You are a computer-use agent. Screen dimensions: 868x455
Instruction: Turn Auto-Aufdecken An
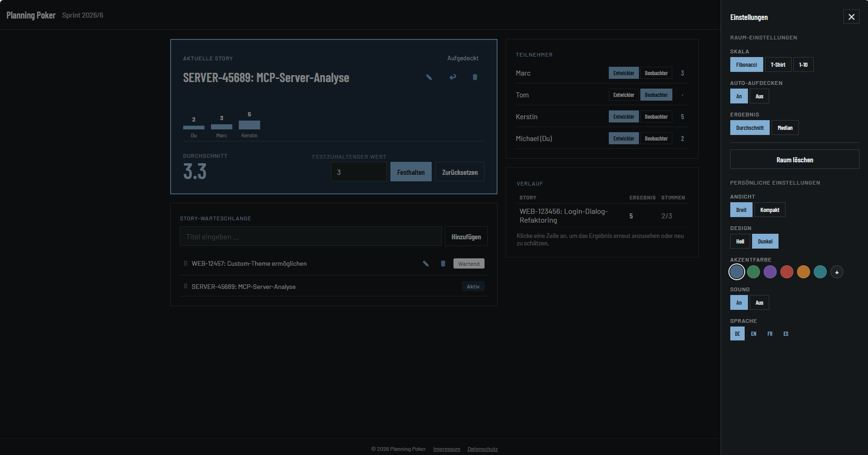tap(739, 96)
